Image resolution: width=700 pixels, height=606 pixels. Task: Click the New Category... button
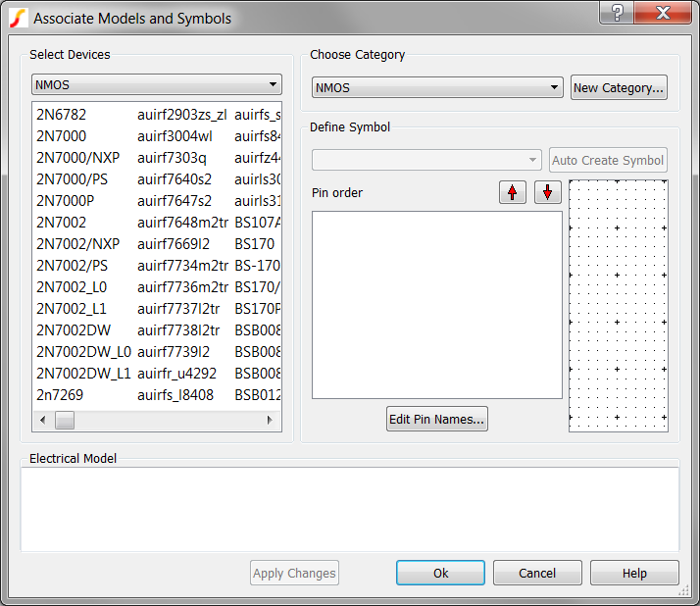click(x=619, y=87)
